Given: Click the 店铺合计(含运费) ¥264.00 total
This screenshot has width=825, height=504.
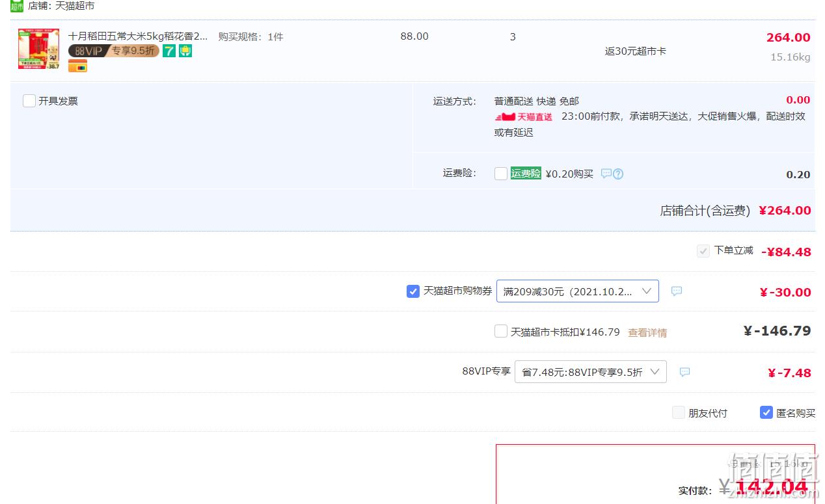Looking at the screenshot, I should click(x=736, y=210).
